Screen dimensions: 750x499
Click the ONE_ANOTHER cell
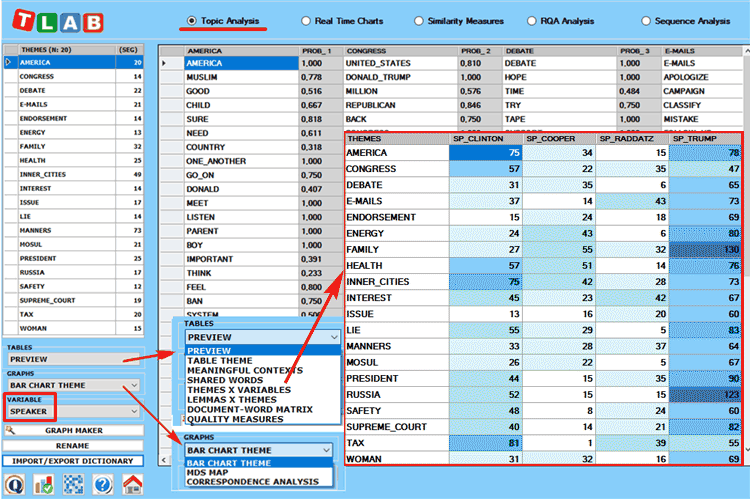coord(242,161)
